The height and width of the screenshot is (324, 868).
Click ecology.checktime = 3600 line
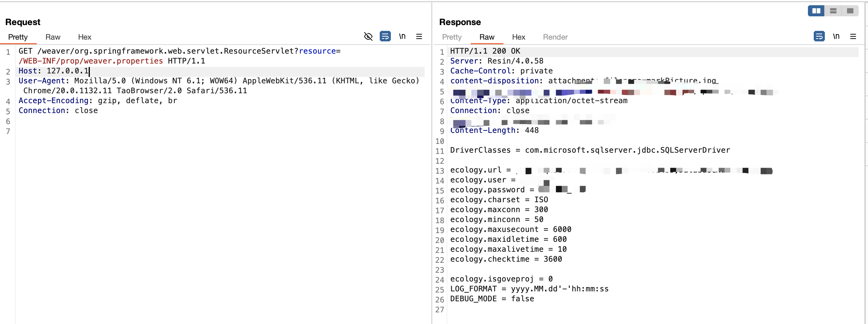click(x=506, y=259)
